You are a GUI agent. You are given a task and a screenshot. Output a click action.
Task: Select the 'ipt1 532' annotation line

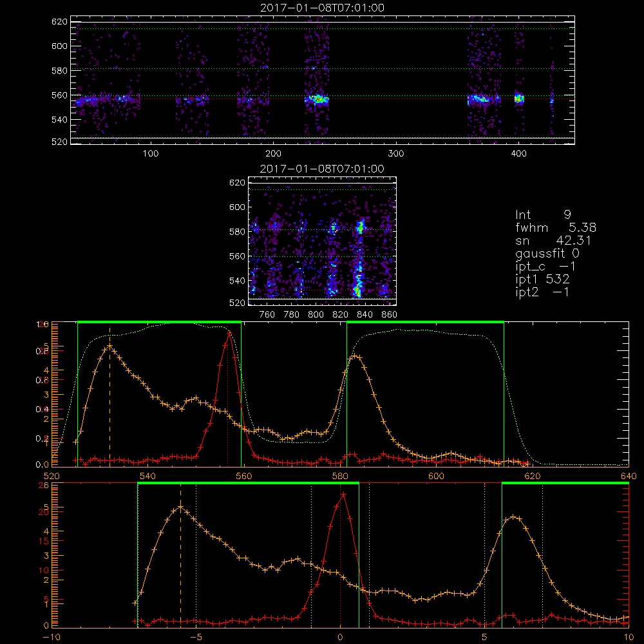click(x=542, y=279)
